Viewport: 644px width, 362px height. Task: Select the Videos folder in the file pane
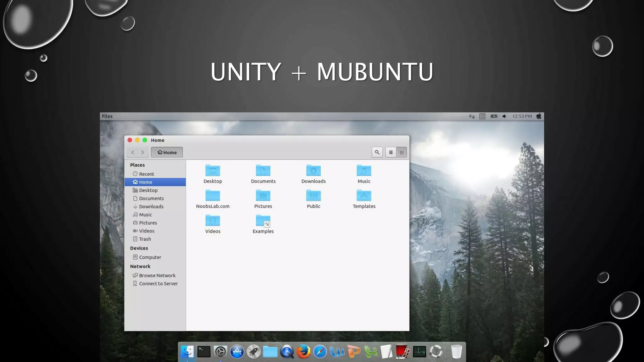213,224
